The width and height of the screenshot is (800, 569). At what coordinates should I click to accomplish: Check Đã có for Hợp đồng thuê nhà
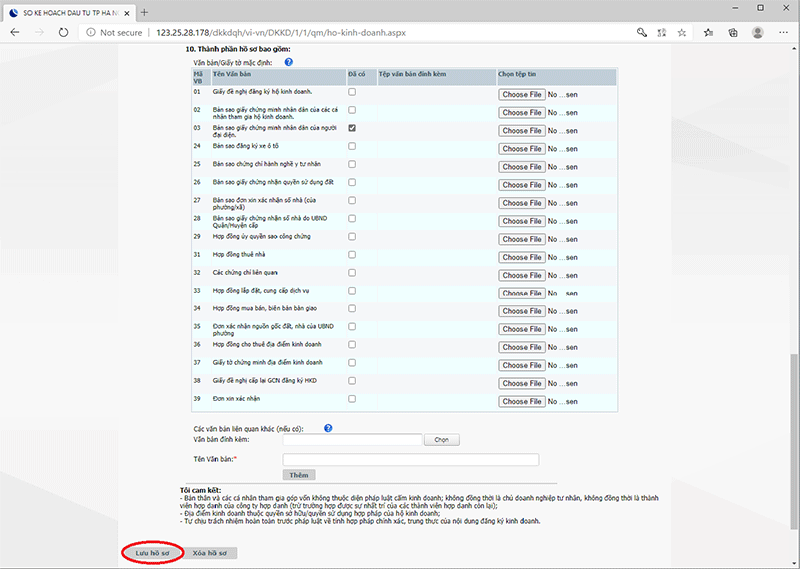[x=352, y=255]
